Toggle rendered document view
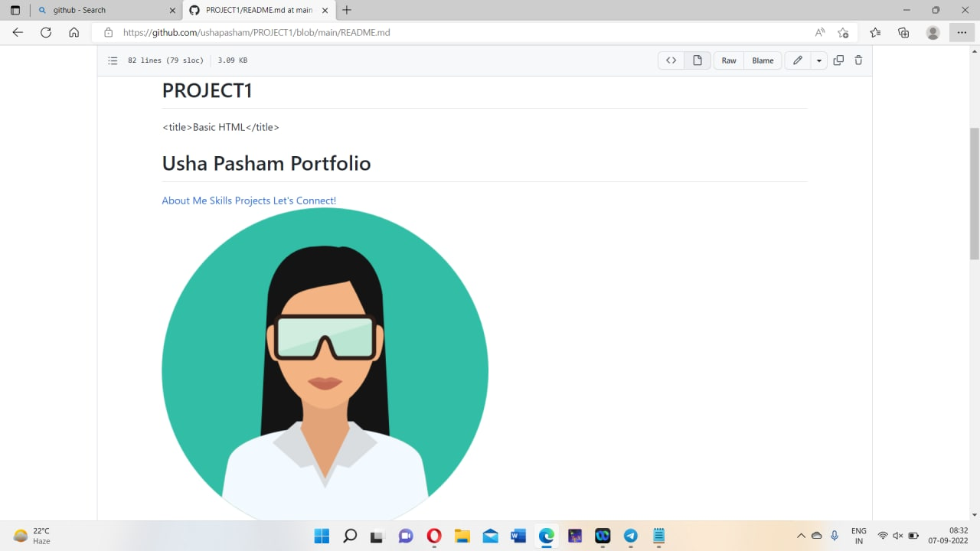 click(697, 60)
